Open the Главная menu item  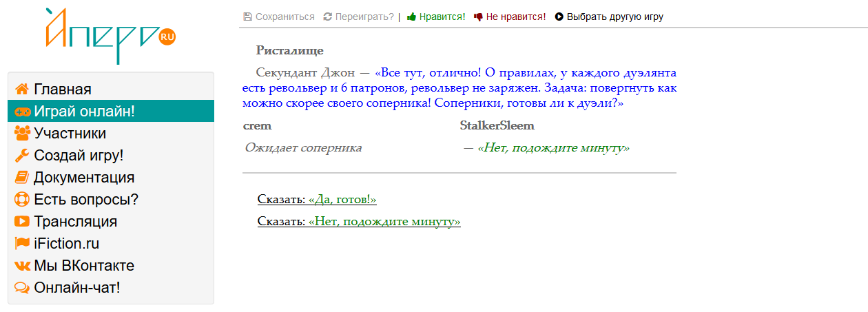(111, 90)
